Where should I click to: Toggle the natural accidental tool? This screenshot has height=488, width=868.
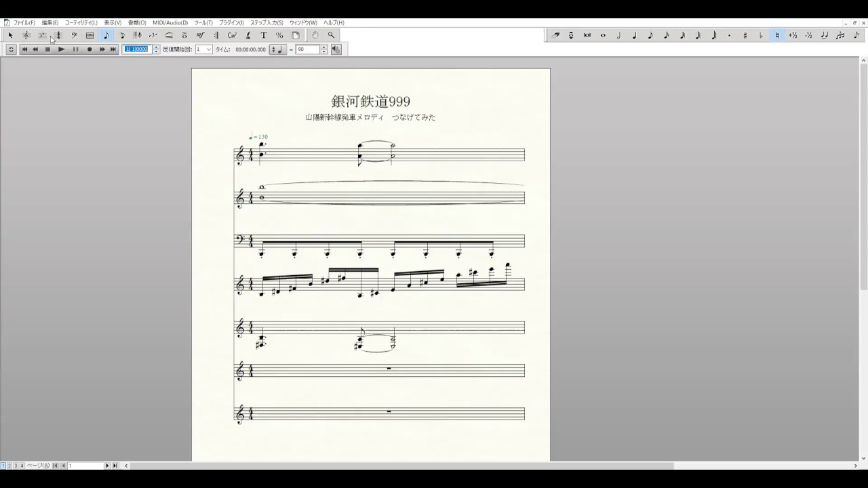click(x=777, y=35)
